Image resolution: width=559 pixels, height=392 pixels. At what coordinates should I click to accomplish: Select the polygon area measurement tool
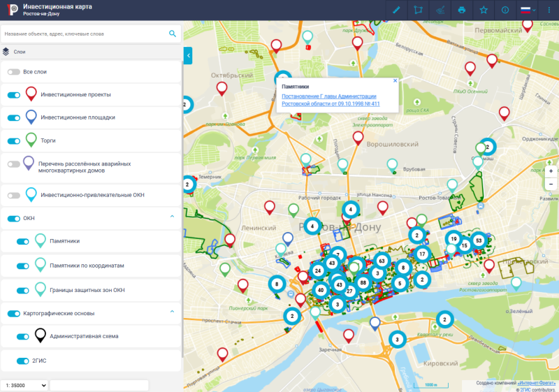[x=418, y=10]
